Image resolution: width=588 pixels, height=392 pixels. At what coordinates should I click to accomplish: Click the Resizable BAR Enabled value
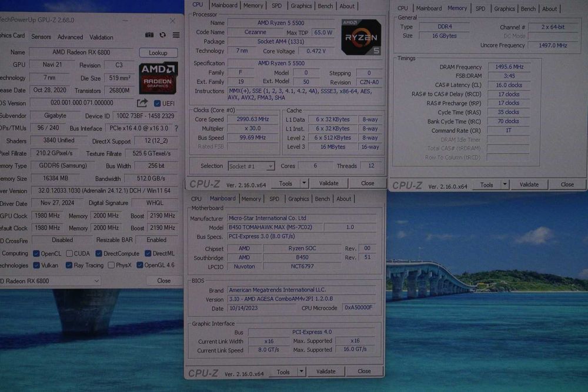156,240
